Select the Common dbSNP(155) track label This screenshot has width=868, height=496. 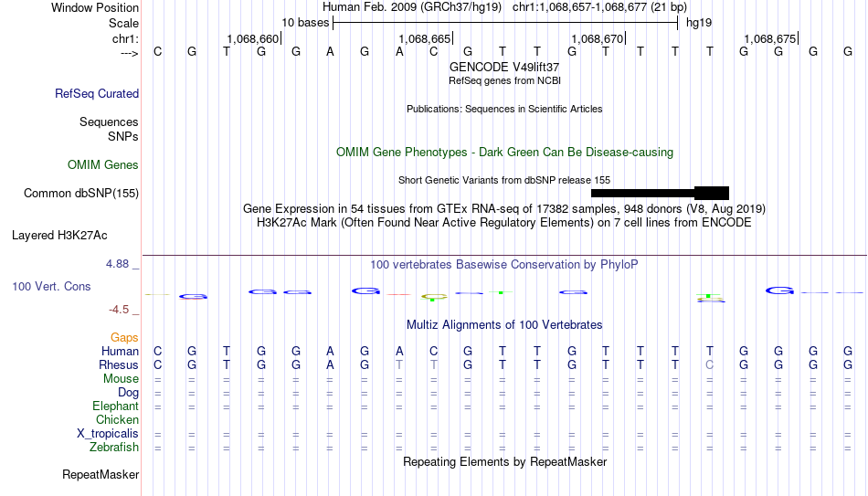pyautogui.click(x=81, y=194)
